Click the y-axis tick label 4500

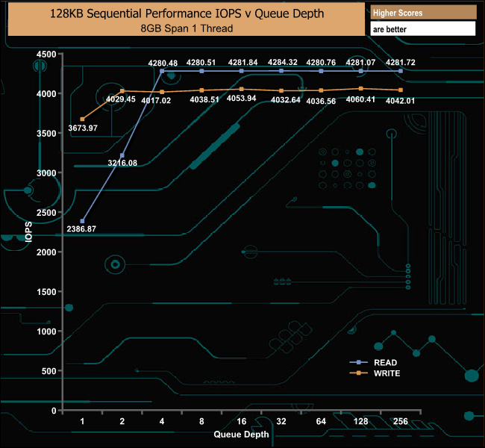pyautogui.click(x=46, y=55)
